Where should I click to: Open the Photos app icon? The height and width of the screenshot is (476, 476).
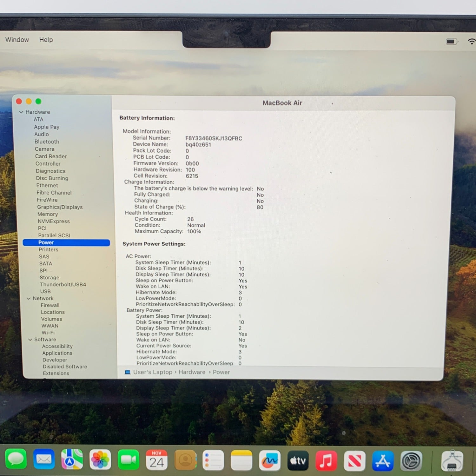click(100, 460)
